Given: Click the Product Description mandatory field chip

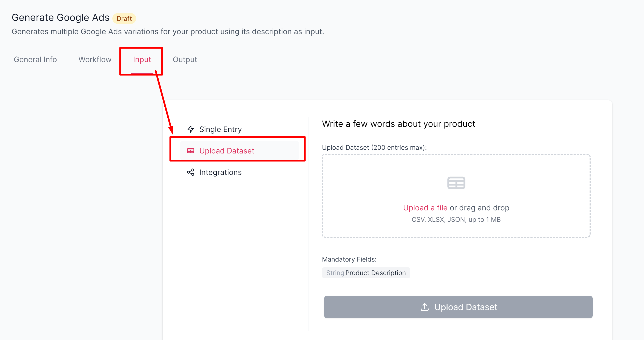Looking at the screenshot, I should tap(366, 273).
